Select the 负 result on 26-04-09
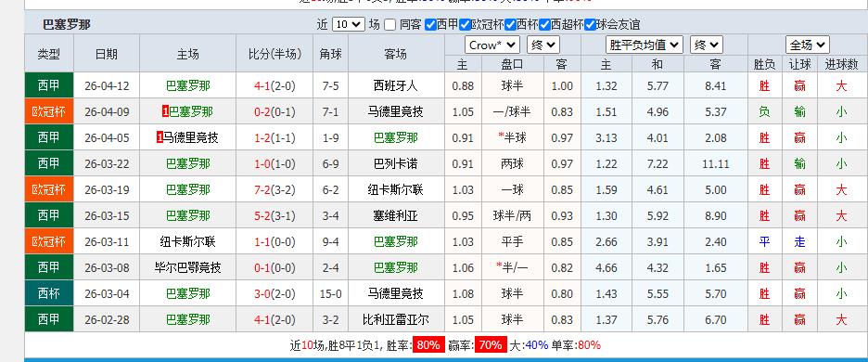This screenshot has height=362, width=868. (764, 112)
